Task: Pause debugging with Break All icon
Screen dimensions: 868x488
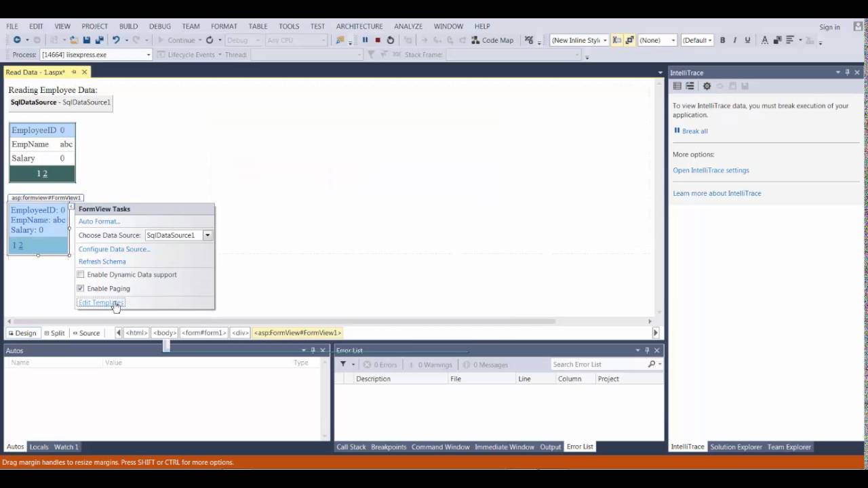Action: [x=365, y=40]
